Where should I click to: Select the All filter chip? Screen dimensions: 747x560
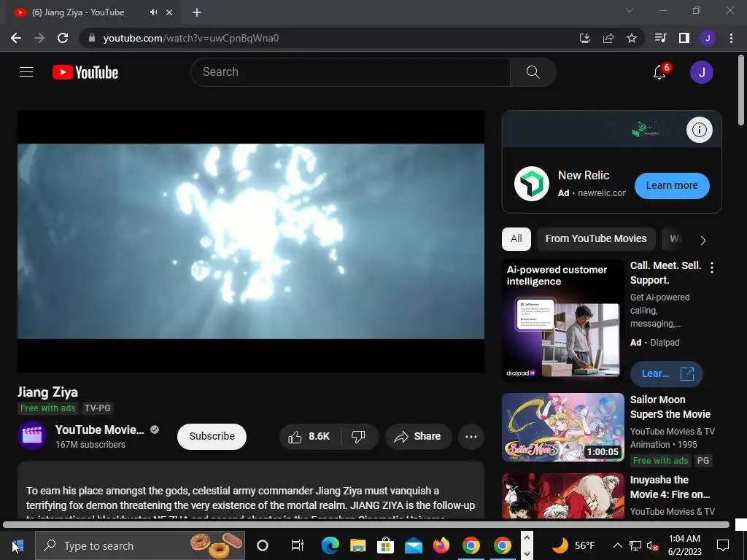coord(516,238)
